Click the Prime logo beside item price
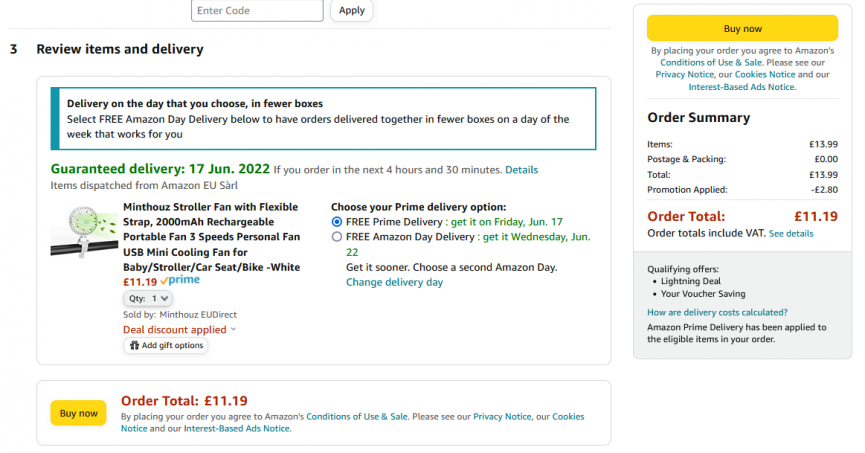Screen dimensions: 865x453 [180, 280]
